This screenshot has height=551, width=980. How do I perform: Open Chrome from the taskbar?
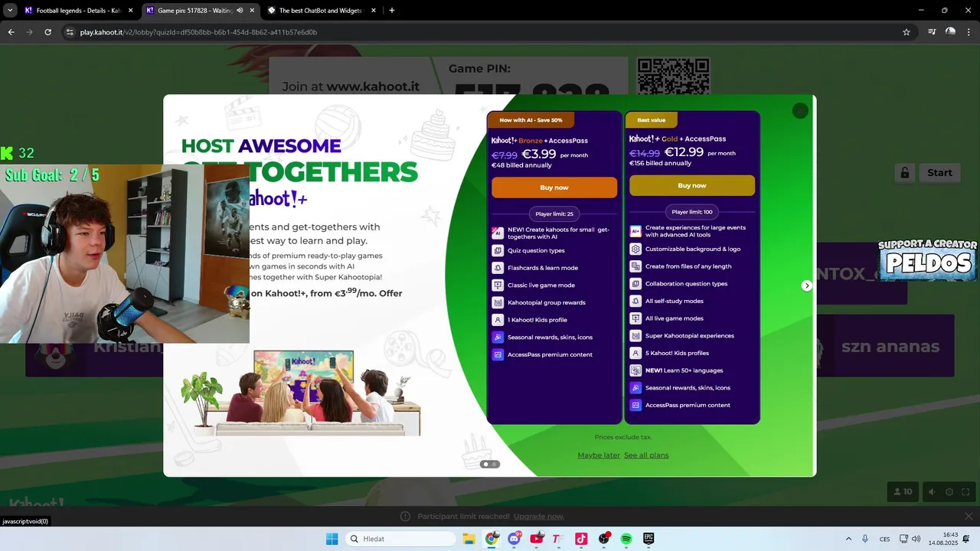click(x=492, y=539)
